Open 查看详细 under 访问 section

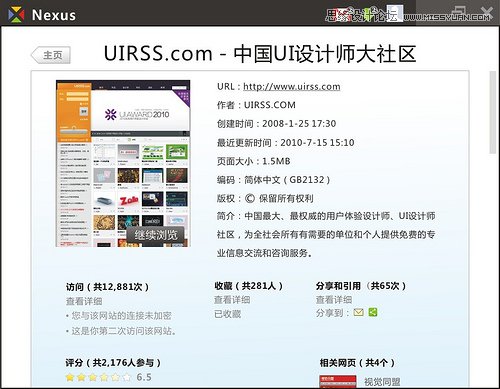(x=84, y=301)
